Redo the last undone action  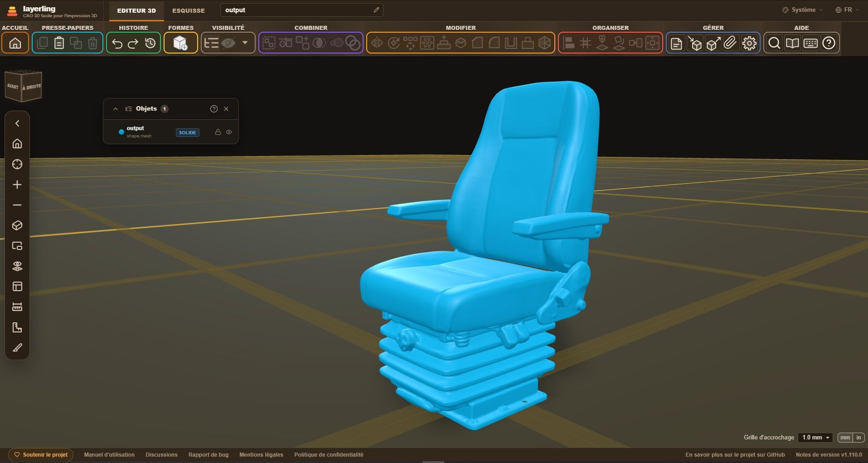(133, 43)
